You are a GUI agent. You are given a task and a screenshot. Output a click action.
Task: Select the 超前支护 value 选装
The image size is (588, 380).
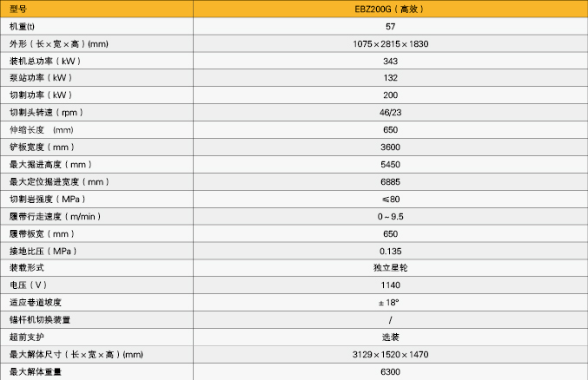click(x=390, y=337)
